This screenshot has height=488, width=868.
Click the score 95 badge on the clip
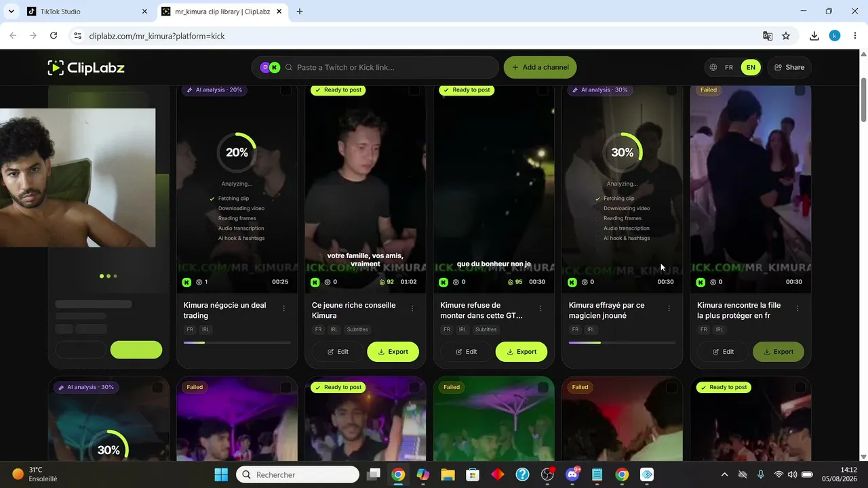pyautogui.click(x=515, y=282)
